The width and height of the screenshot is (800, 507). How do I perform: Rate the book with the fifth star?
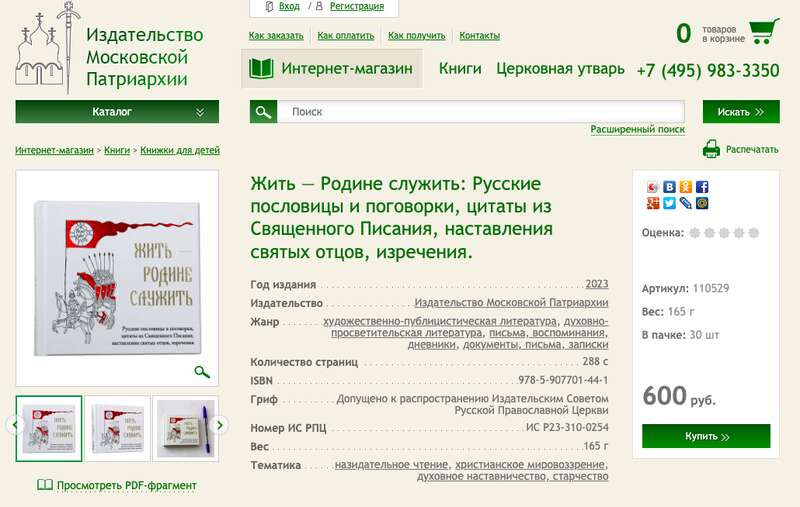click(x=755, y=233)
